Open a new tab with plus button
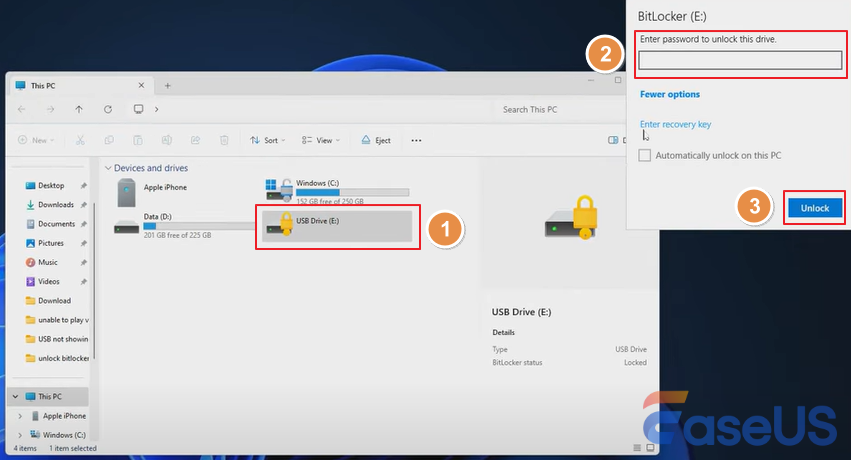The image size is (851, 460). point(167,85)
